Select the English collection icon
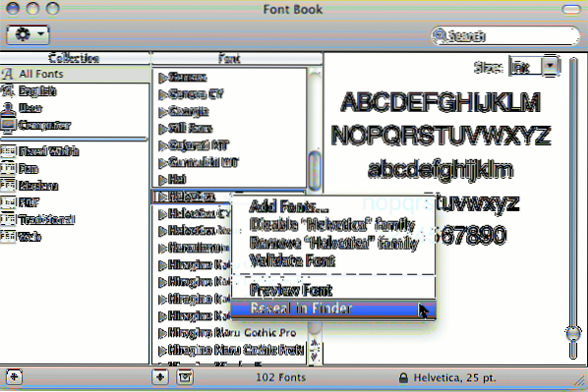588x392 pixels. (x=8, y=91)
